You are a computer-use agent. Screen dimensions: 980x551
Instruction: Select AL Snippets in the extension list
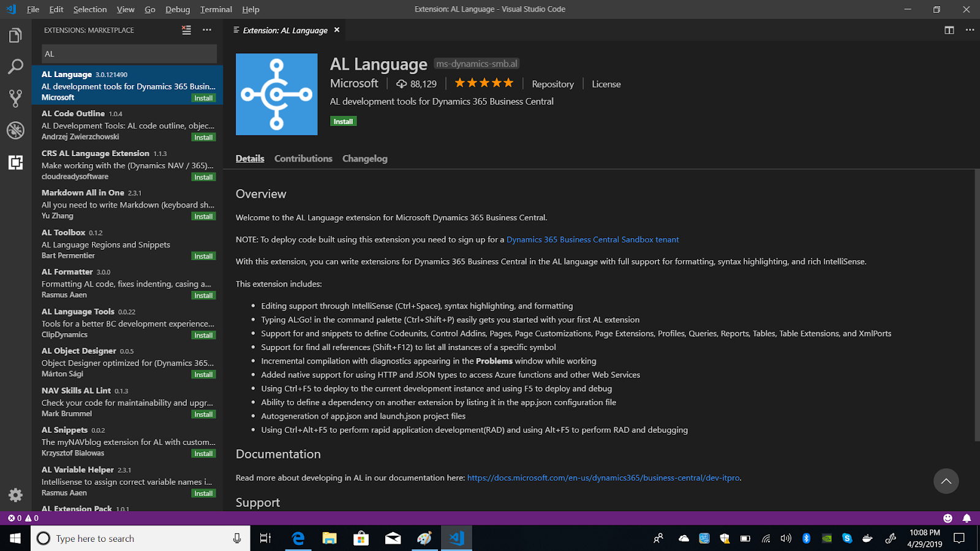[127, 441]
